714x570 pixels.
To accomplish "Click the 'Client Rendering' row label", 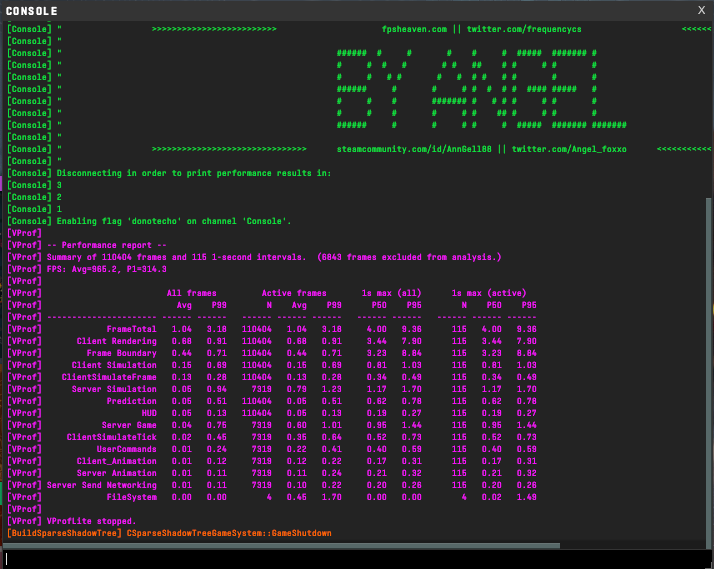I will point(117,341).
